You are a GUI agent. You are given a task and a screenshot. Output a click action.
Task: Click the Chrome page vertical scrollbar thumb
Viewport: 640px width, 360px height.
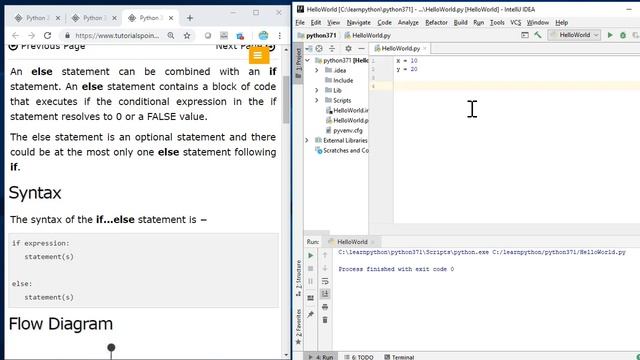point(286,100)
